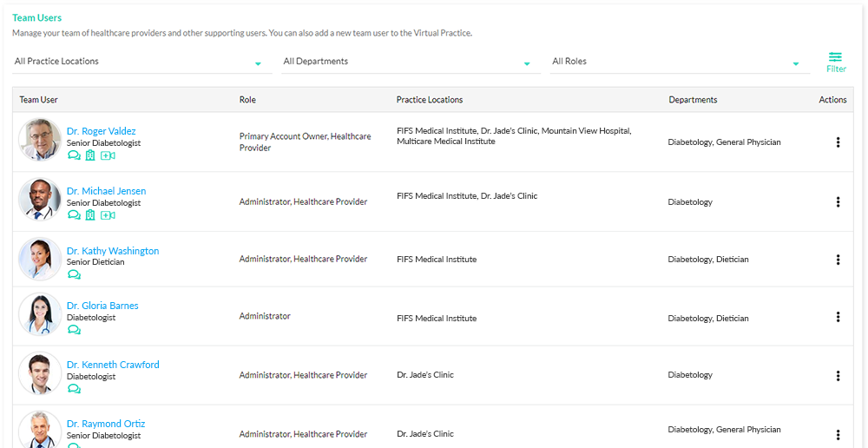Expand the All Roles dropdown
This screenshot has height=448, width=868.
coord(680,62)
